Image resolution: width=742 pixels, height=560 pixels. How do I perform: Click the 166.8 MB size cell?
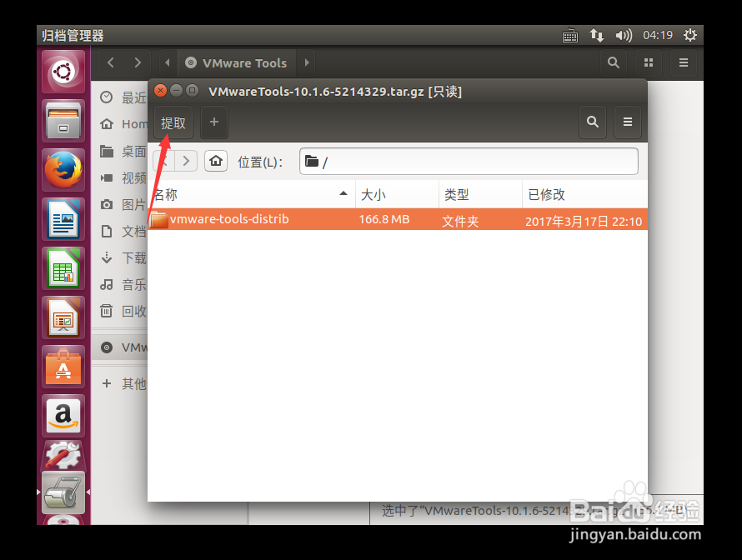click(384, 219)
